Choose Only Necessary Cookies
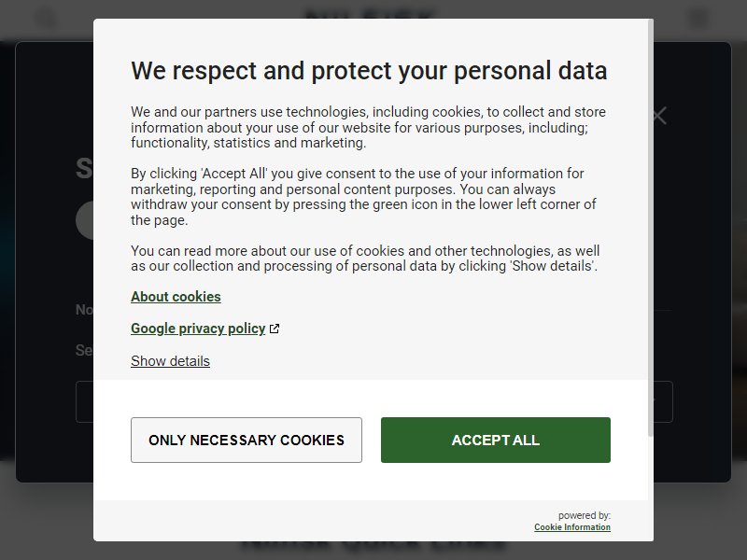 [x=247, y=440]
